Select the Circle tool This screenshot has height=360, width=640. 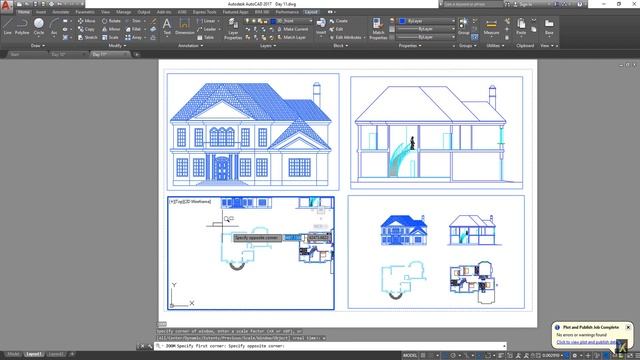tap(39, 26)
